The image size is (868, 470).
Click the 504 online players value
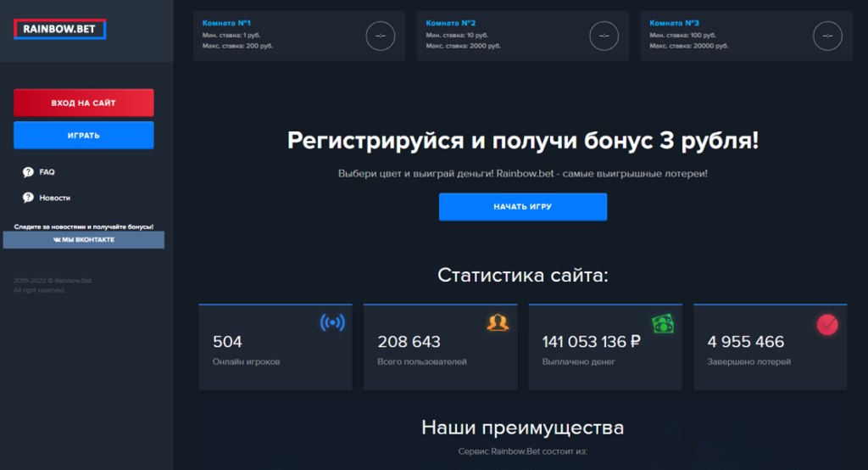click(x=227, y=341)
